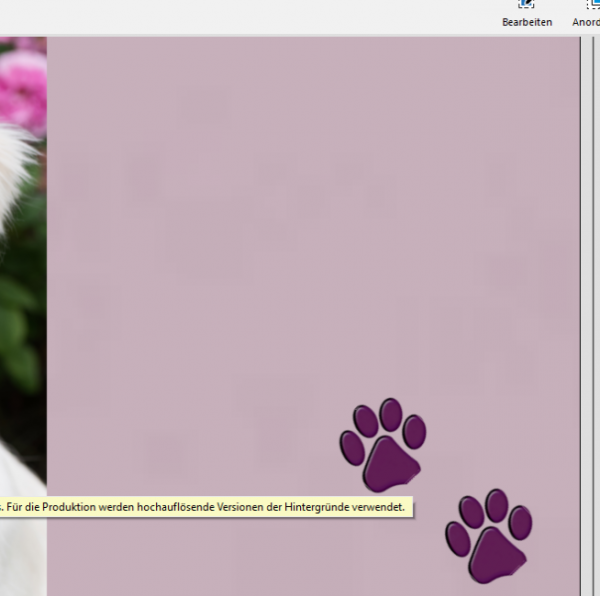
Task: Click the large pad of lower paw print
Action: [x=495, y=554]
